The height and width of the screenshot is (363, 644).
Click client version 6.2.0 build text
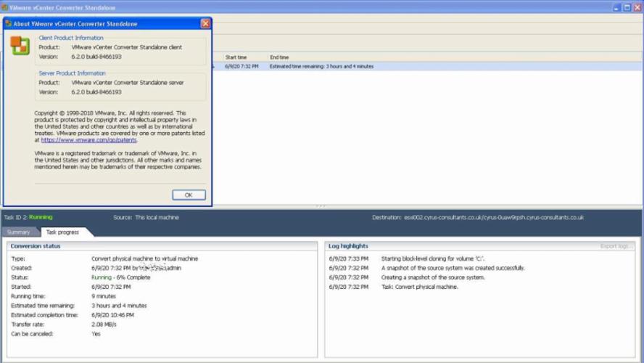pos(96,57)
